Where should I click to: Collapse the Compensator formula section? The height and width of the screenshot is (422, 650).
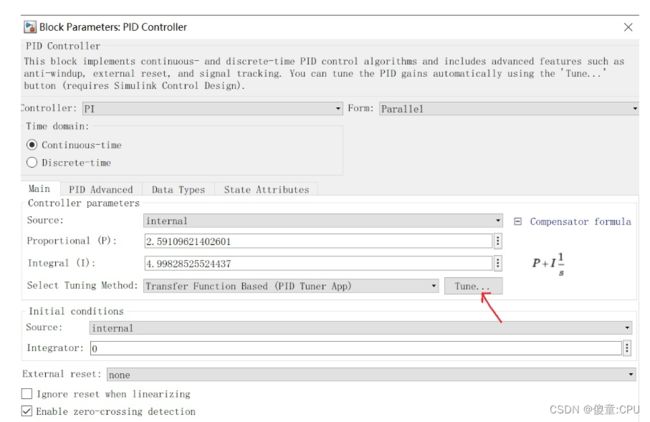click(517, 221)
